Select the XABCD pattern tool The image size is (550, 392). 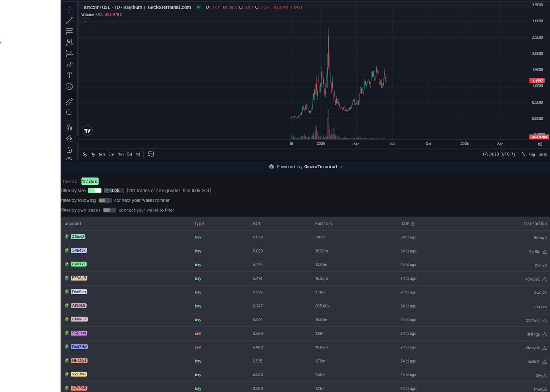(x=69, y=42)
